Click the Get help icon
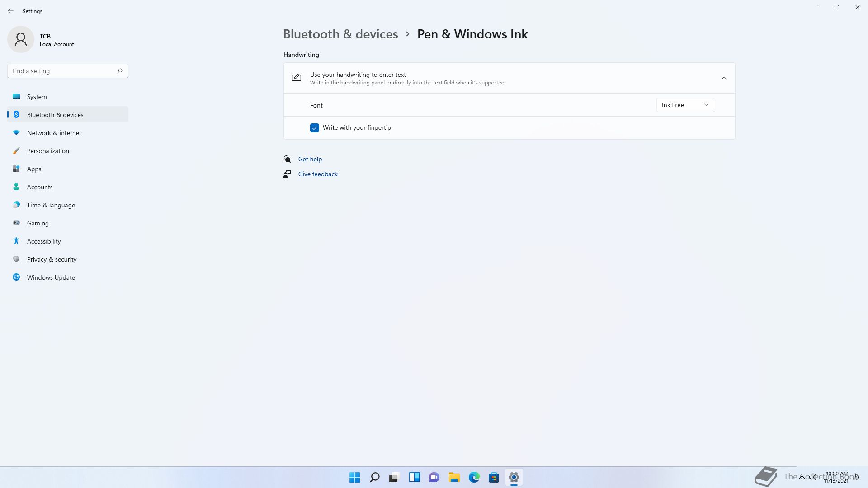 click(287, 159)
